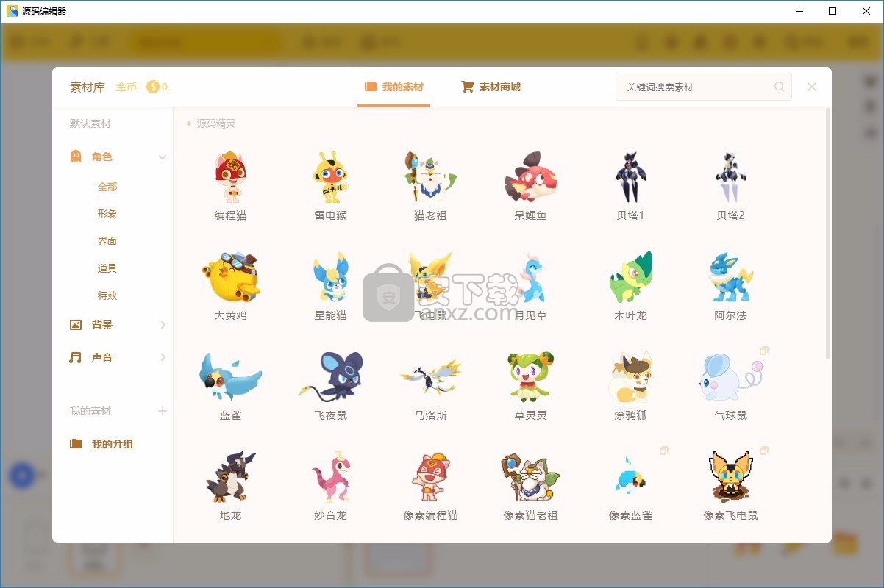Pick the 呆鲤鱼 fish sprite
Image resolution: width=884 pixels, height=588 pixels.
tap(531, 177)
